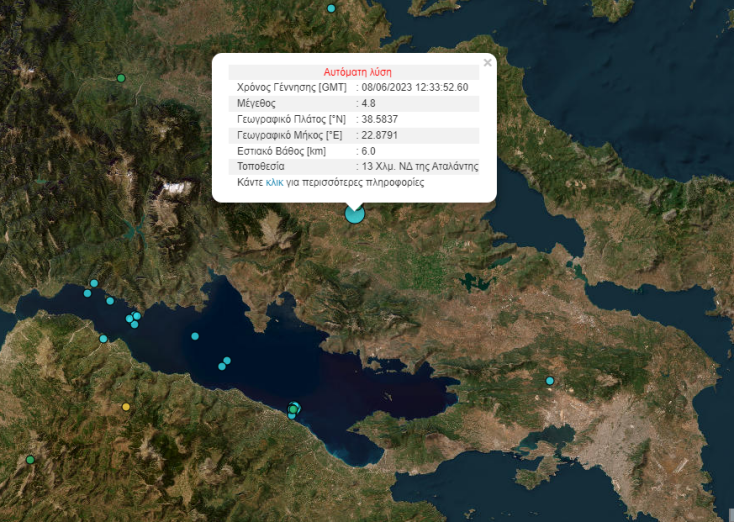Click the cyan marker directly north of yellow marker
The width and height of the screenshot is (734, 522).
click(104, 339)
